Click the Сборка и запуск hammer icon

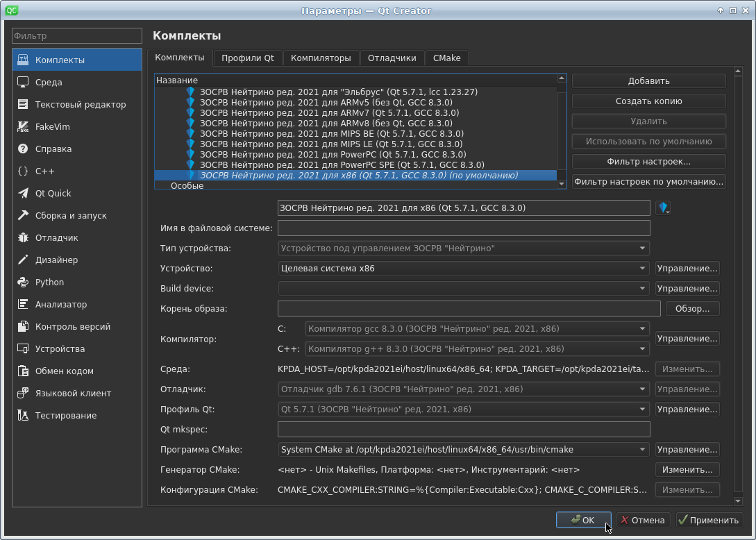[x=23, y=216]
